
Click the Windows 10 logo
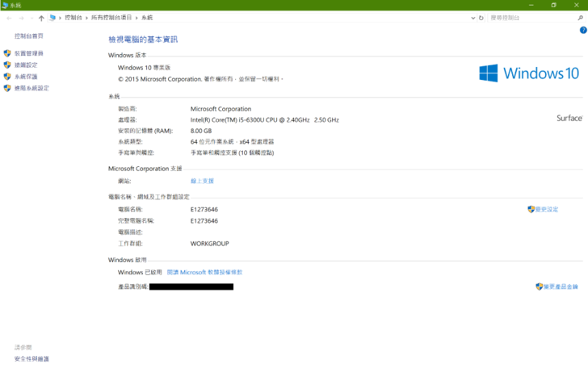(x=529, y=73)
